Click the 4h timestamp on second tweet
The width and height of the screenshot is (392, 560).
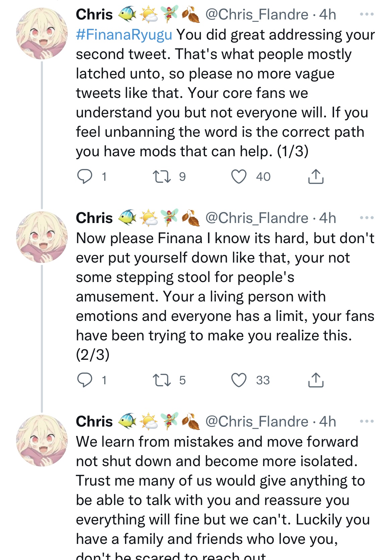point(328,218)
